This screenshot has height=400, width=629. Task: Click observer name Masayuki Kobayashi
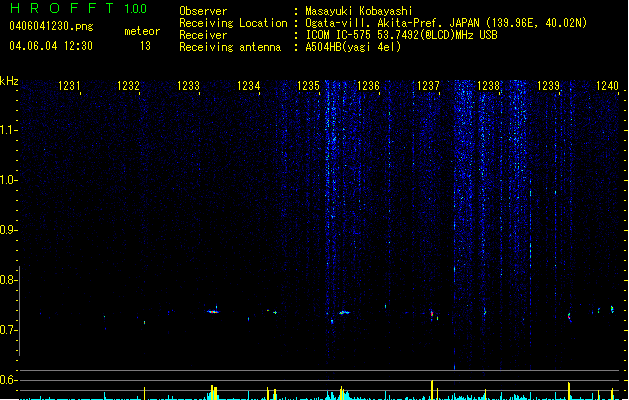tap(359, 11)
